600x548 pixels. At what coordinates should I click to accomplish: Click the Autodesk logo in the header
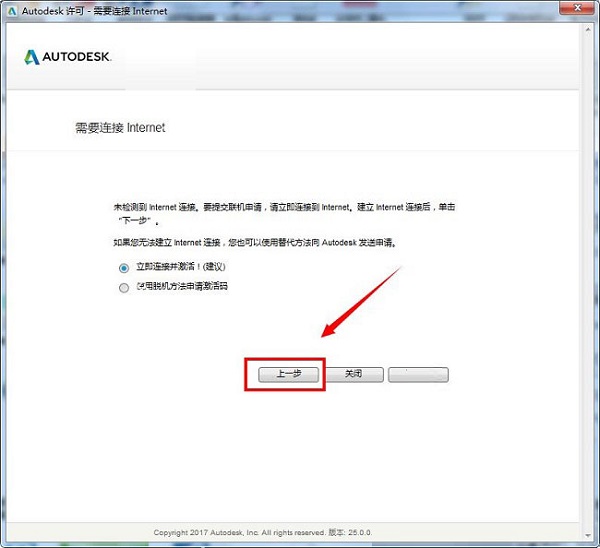tap(68, 57)
